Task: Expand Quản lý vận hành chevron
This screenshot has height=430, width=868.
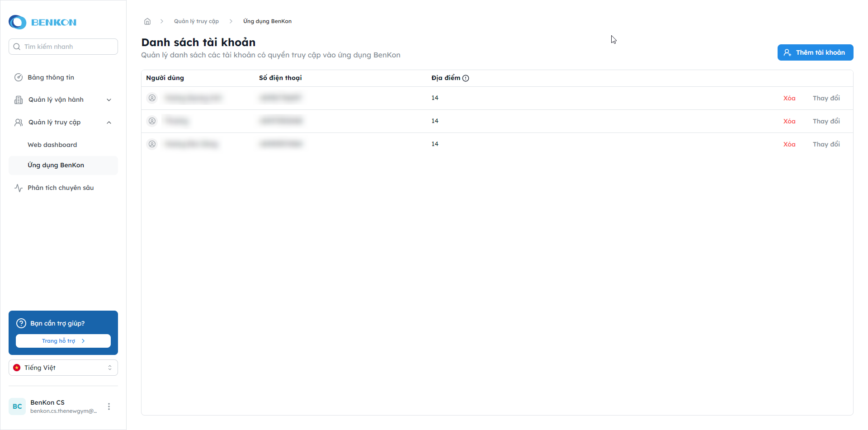Action: pyautogui.click(x=109, y=100)
